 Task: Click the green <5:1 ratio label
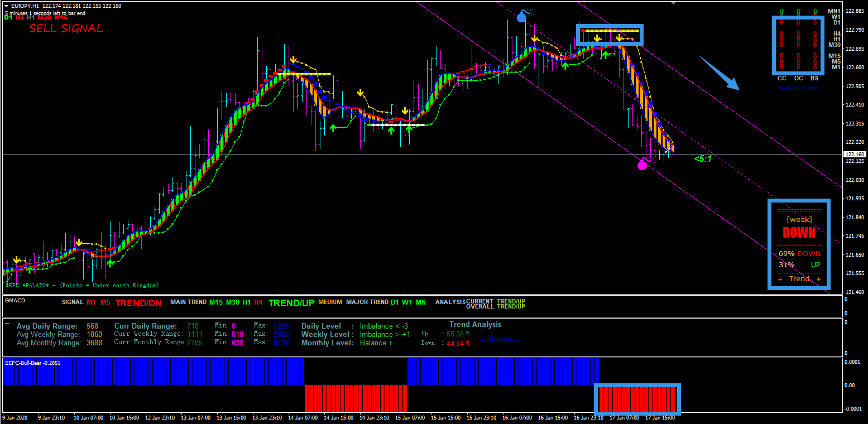pyautogui.click(x=702, y=159)
